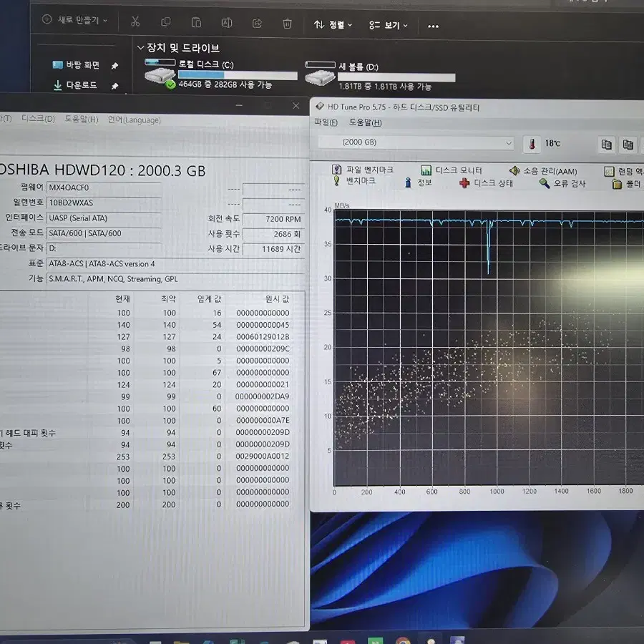Click the 18°C temperature reading in HD Tune
Image resolution: width=644 pixels, height=644 pixels.
click(x=552, y=143)
